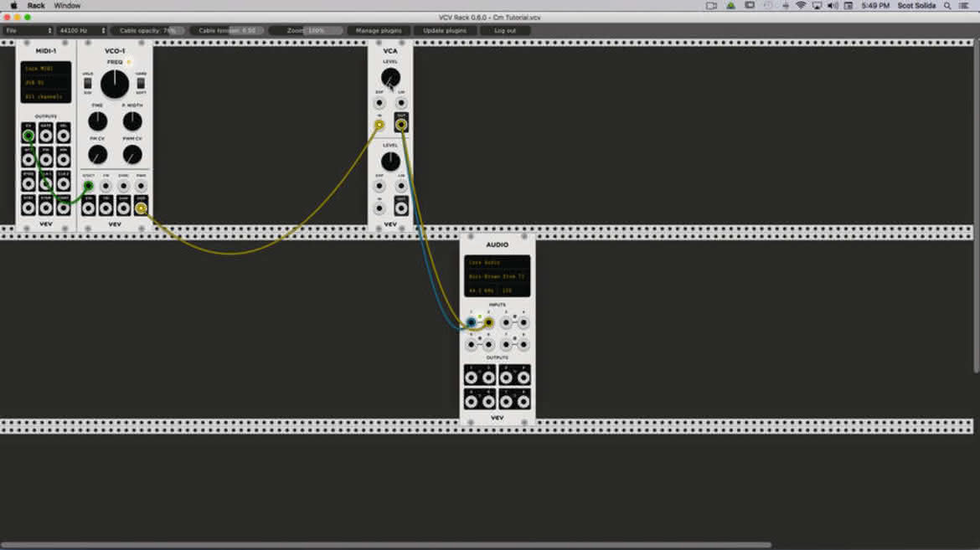Click the VEL output jack on MIDI-1
Screen dimensions: 980x550
point(63,135)
